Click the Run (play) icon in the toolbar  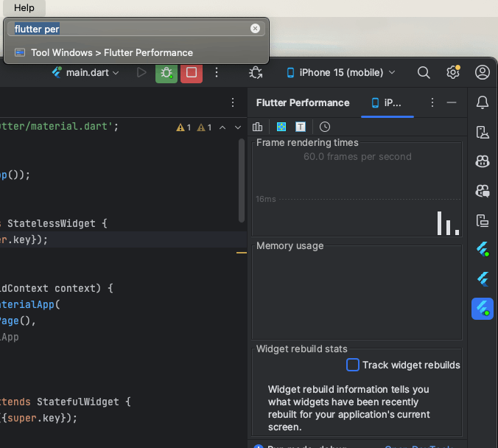click(x=141, y=73)
